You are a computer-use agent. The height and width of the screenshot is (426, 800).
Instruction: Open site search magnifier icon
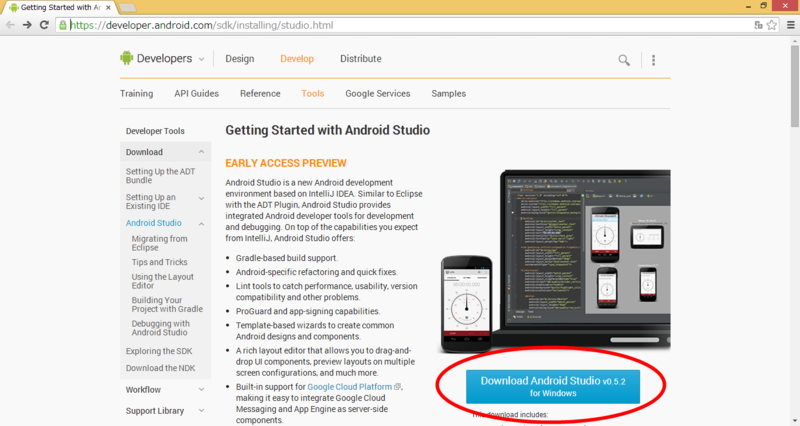coord(624,60)
